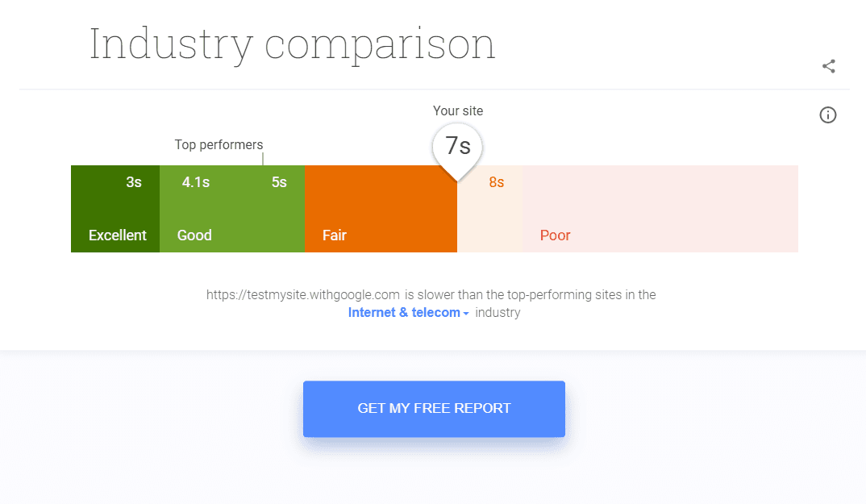Click the Fair rating label
Image resolution: width=866 pixels, height=504 pixels.
334,235
